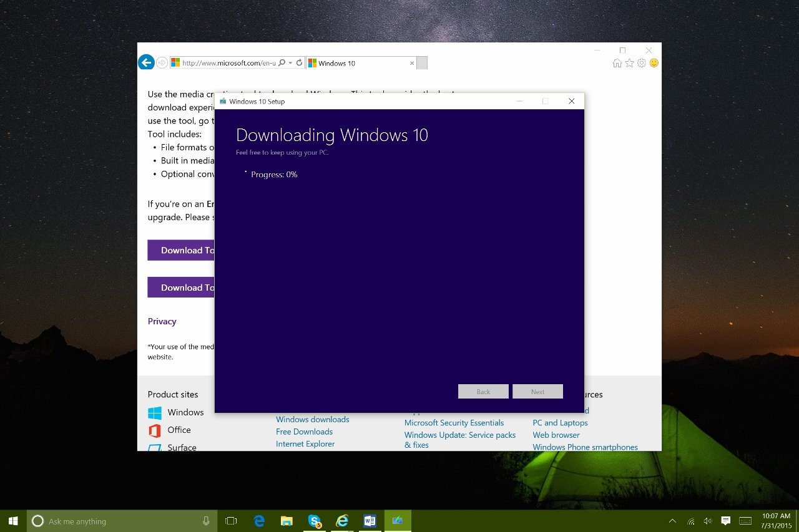Screen dimensions: 799x532
Task: Minimize the Windows 10 Setup window
Action: (519, 101)
